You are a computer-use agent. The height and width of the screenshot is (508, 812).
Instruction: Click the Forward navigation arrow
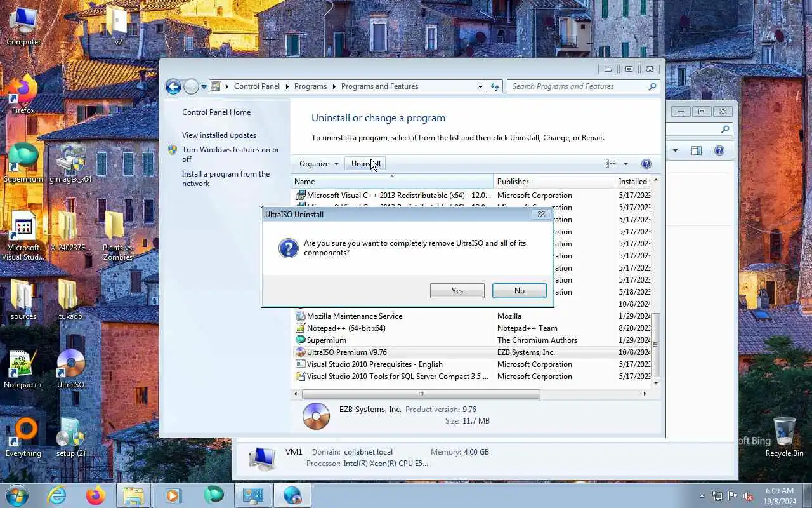(x=191, y=87)
